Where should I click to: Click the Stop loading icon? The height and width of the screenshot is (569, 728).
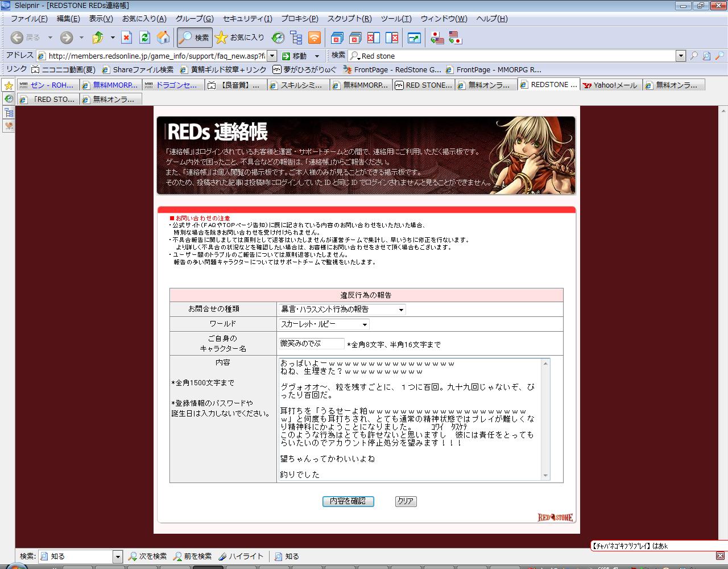[x=126, y=38]
